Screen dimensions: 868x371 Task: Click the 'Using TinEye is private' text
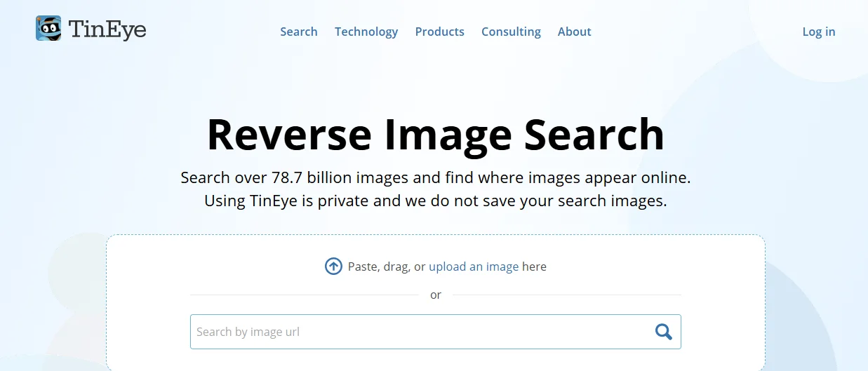click(287, 201)
